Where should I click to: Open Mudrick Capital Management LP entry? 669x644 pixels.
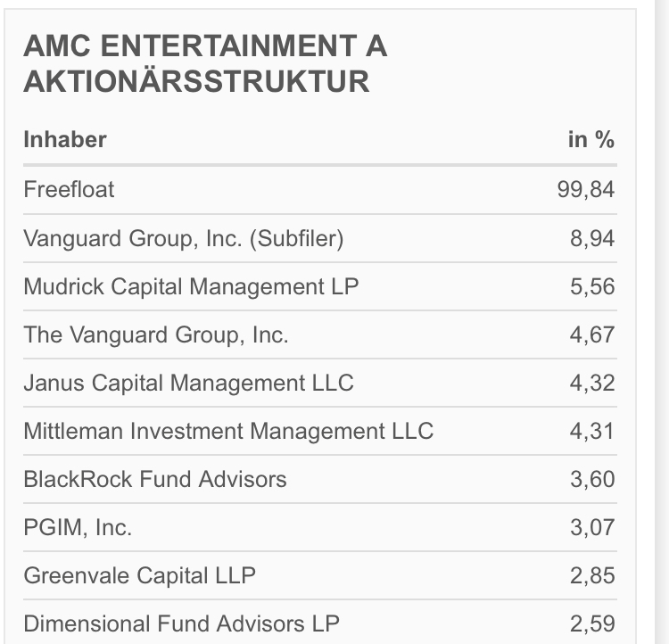pos(191,286)
